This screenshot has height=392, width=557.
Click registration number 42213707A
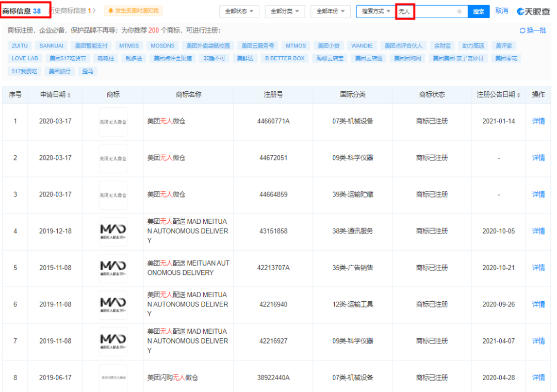[x=273, y=268]
